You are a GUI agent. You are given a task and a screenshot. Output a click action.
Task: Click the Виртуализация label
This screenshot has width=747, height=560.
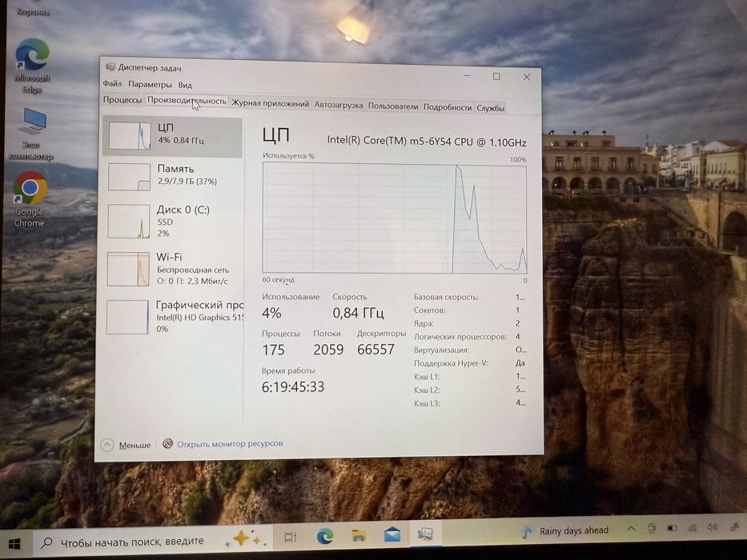click(x=441, y=350)
